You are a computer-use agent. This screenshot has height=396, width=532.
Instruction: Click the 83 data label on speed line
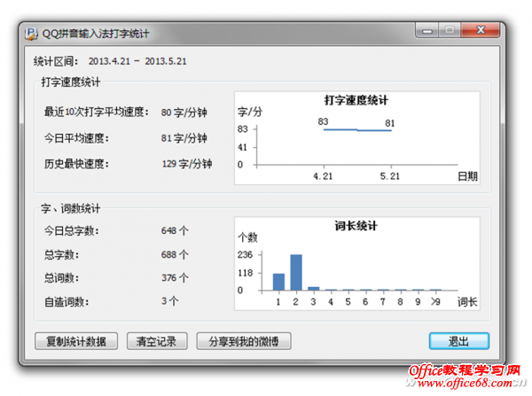click(x=323, y=121)
